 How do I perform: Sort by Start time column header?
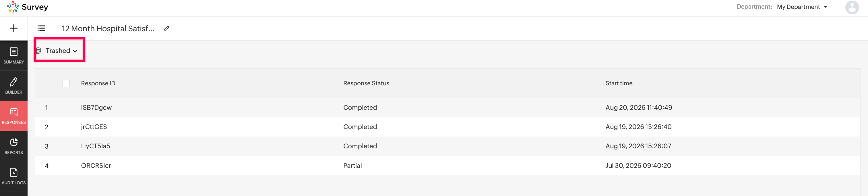point(619,83)
